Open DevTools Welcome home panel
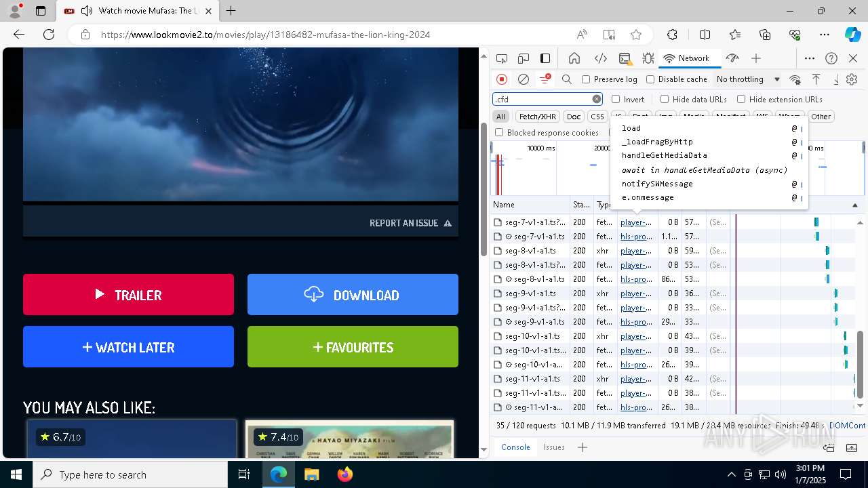Image resolution: width=868 pixels, height=488 pixels. coord(574,58)
